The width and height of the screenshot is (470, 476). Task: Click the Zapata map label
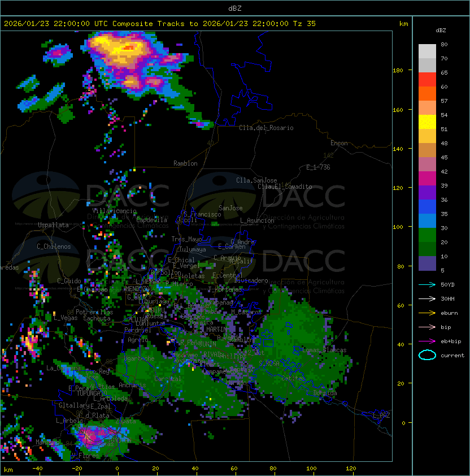[x=125, y=421]
